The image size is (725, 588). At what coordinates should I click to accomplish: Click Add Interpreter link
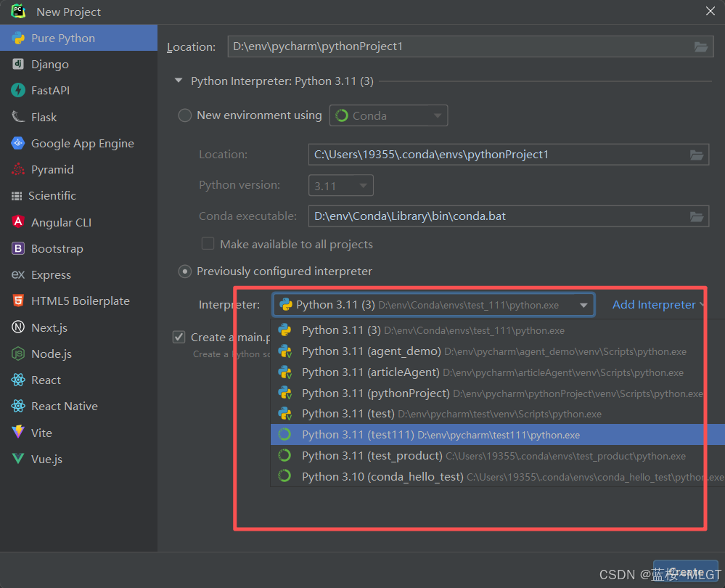[654, 305]
